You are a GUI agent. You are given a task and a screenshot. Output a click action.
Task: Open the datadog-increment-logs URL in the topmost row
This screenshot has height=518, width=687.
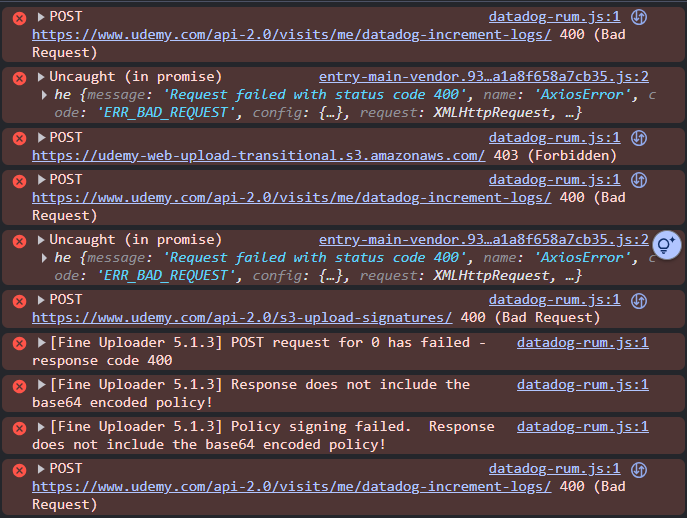291,35
